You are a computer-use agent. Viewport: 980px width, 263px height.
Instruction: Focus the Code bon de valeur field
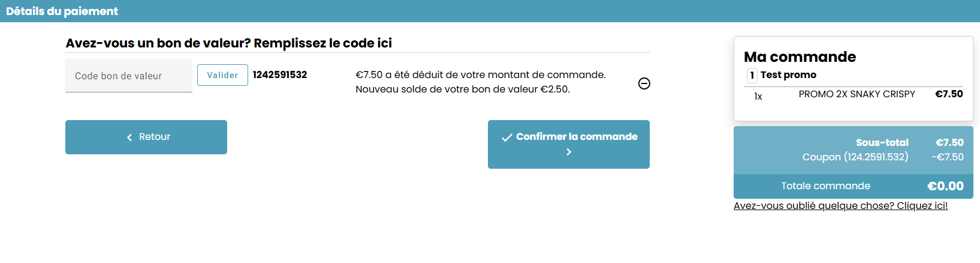[x=129, y=76]
